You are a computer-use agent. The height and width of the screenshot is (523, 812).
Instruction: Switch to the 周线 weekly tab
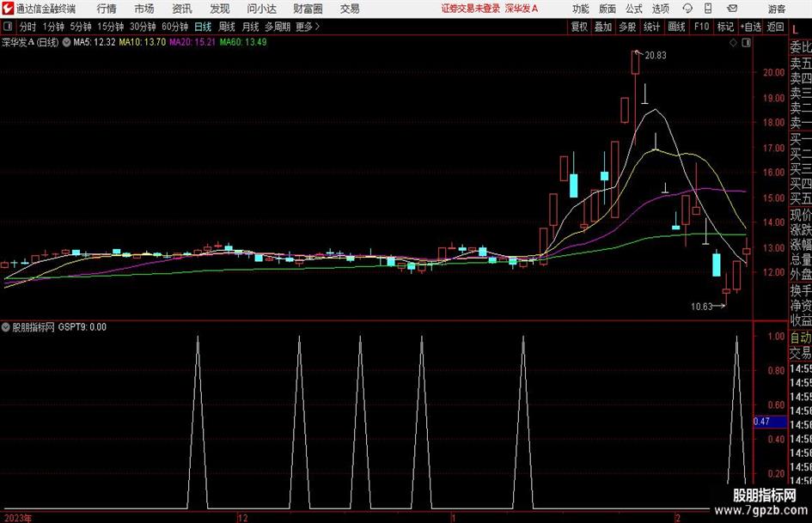[x=226, y=27]
